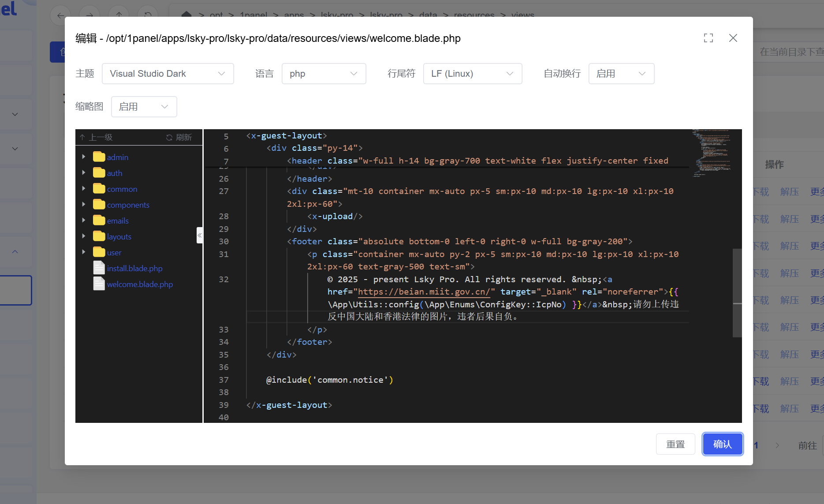Select the layouts folder icon
This screenshot has height=504, width=824.
tap(99, 236)
